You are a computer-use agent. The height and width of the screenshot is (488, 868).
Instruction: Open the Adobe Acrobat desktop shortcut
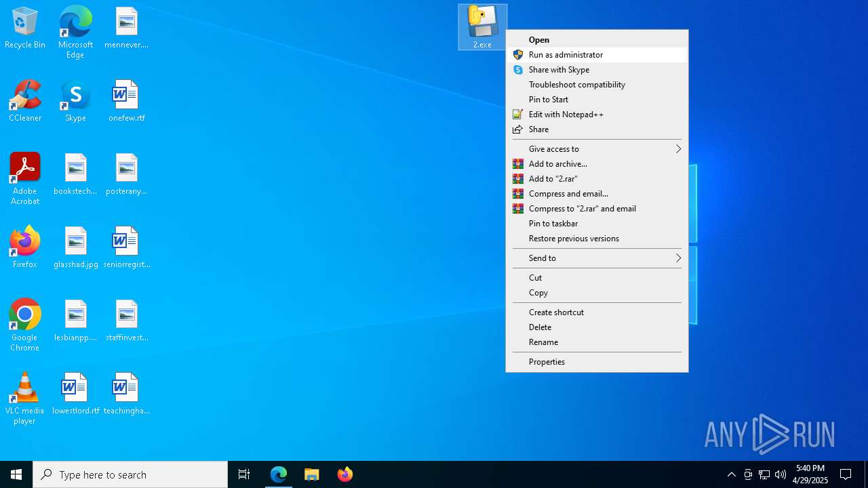click(x=25, y=179)
